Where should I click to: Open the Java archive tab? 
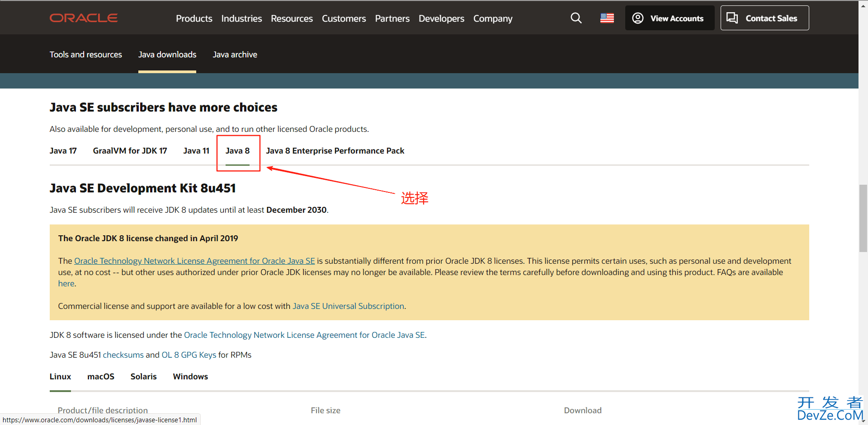(x=235, y=55)
